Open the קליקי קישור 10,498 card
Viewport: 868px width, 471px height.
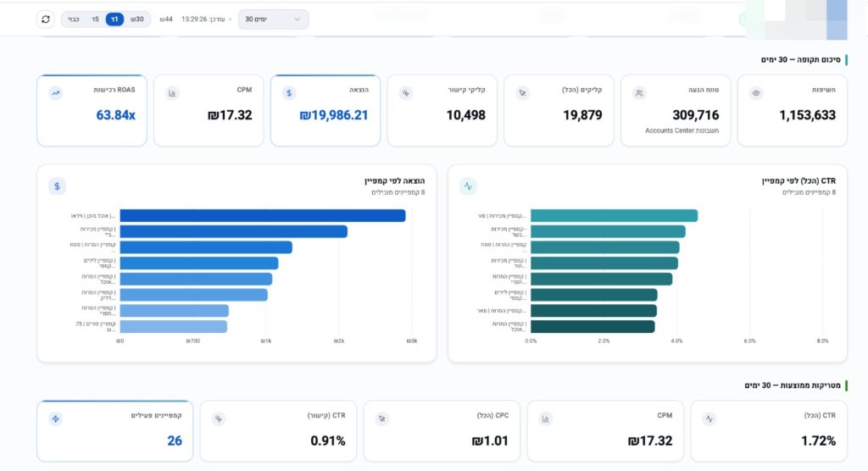[442, 111]
